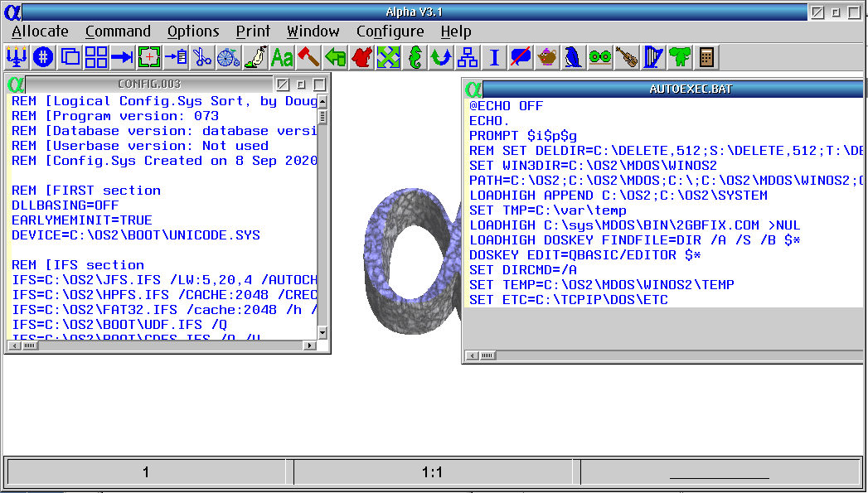
Task: Click the scissors cut icon
Action: tap(202, 57)
